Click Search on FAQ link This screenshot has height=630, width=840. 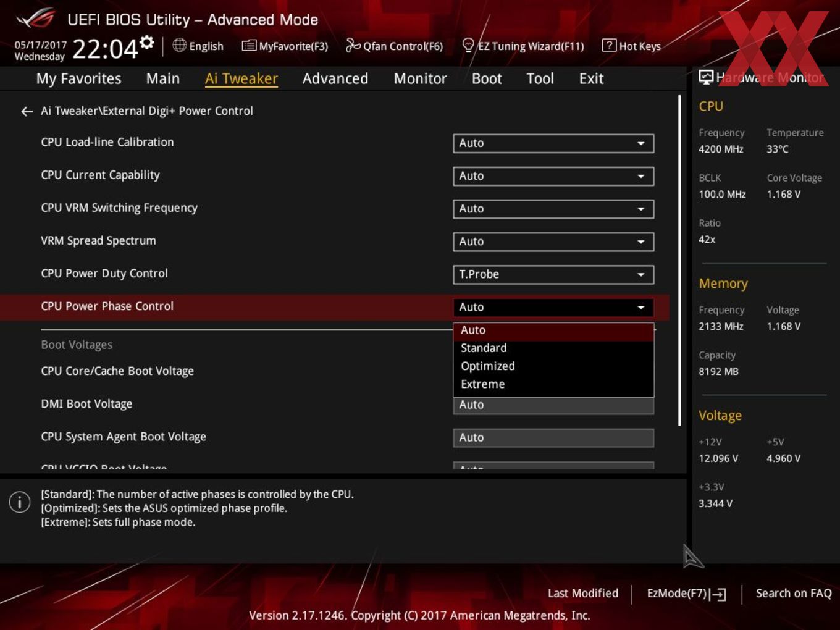(794, 594)
